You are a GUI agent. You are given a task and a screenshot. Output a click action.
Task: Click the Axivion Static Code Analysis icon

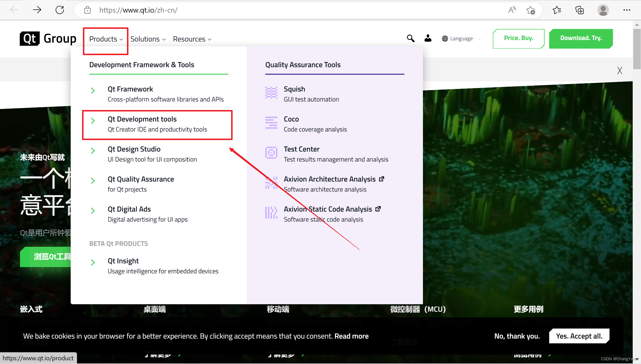(271, 213)
